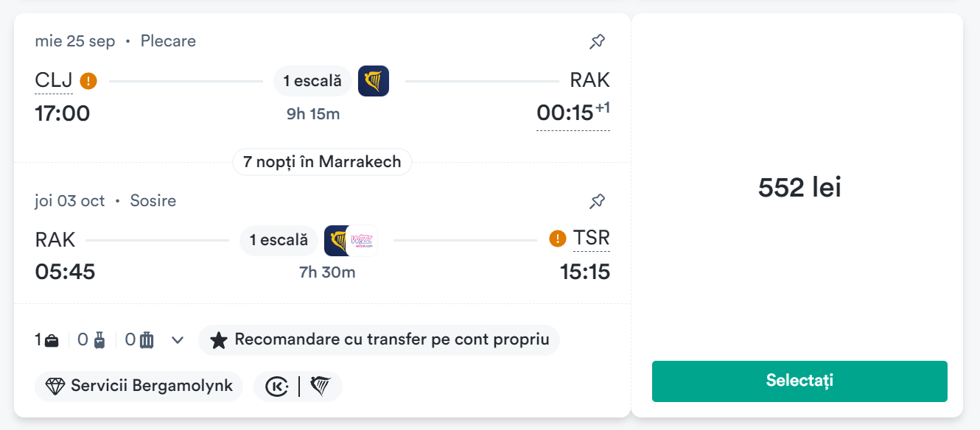
Task: Click the checked luggage icon
Action: pos(147,340)
